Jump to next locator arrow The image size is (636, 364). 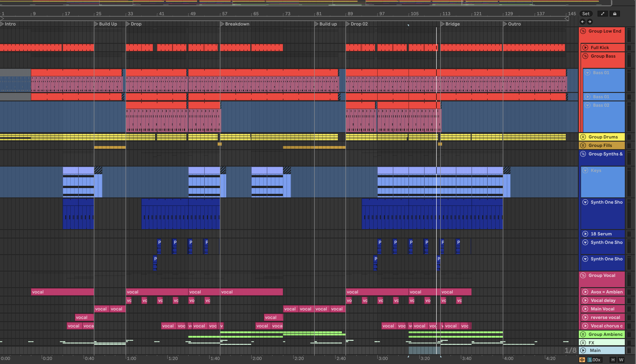tap(590, 22)
